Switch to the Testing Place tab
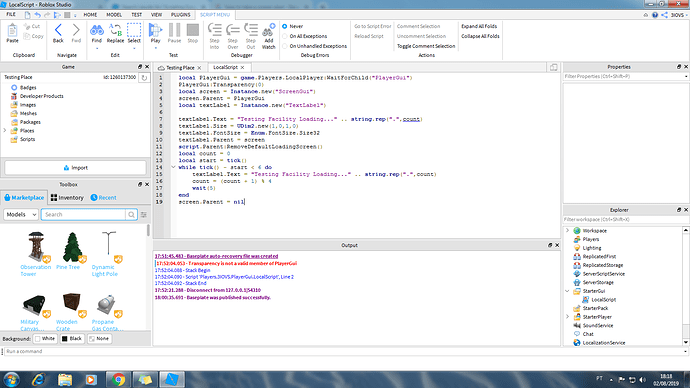 (180, 68)
